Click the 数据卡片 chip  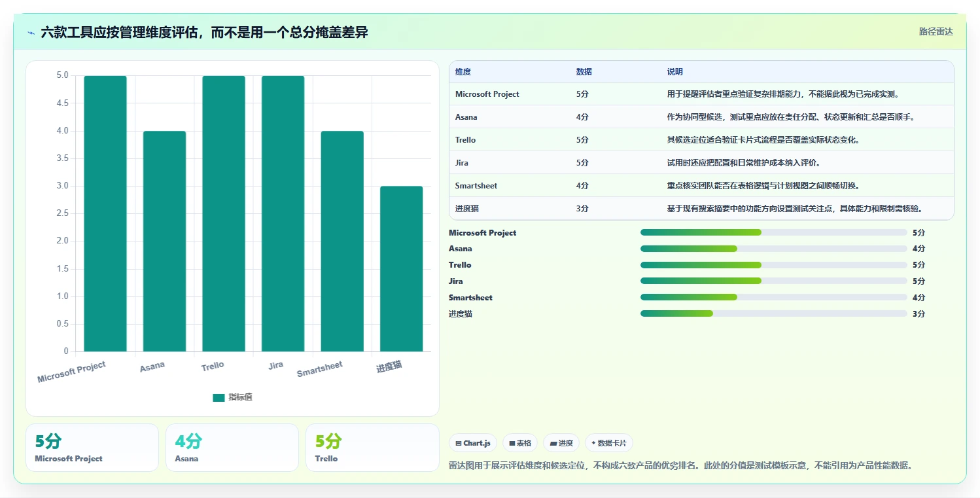click(608, 443)
